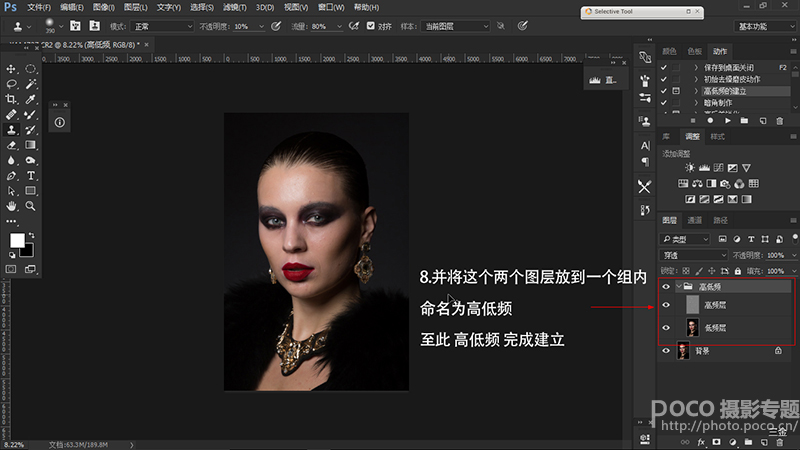The image size is (800, 450).
Task: Collapse the 高低频 layer group
Action: coord(677,287)
